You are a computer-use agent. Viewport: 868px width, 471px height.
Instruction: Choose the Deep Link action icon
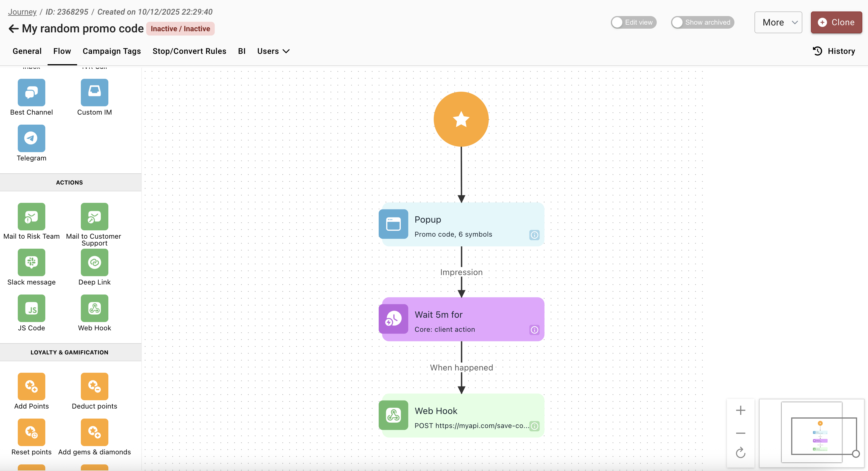pos(94,262)
